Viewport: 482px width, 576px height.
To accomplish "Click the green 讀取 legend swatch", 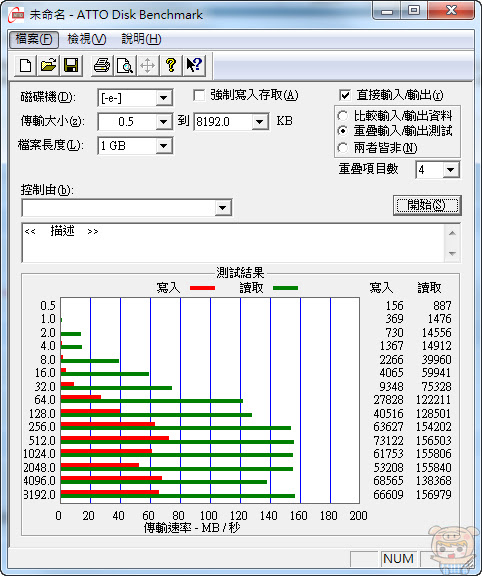I will tap(285, 288).
